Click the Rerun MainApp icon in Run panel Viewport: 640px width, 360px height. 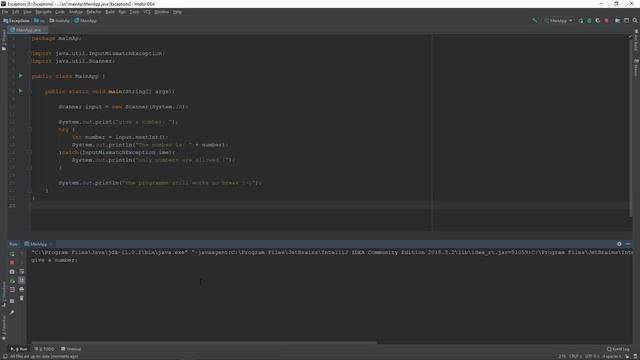click(12, 253)
